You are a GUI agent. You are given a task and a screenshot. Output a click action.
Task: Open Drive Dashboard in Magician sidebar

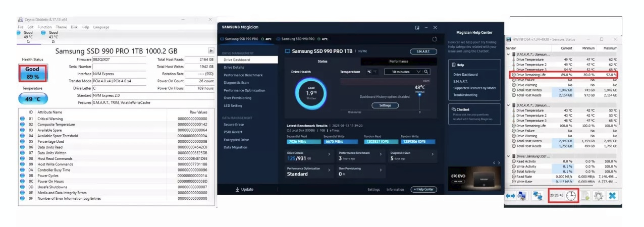pos(248,60)
